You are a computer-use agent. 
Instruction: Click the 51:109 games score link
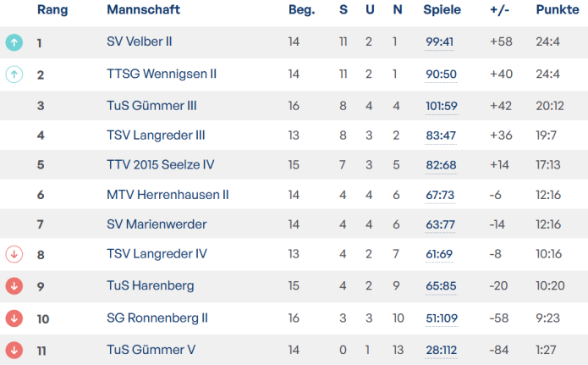coord(441,318)
